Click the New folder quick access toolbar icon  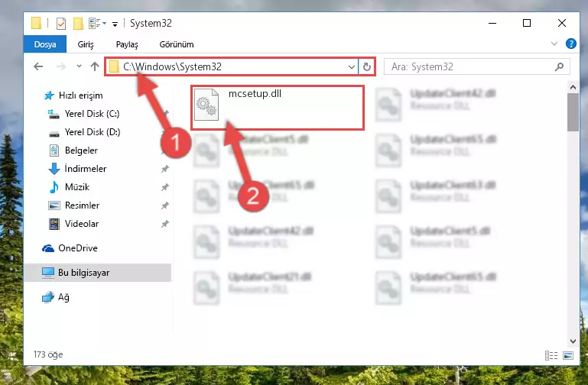(78, 23)
